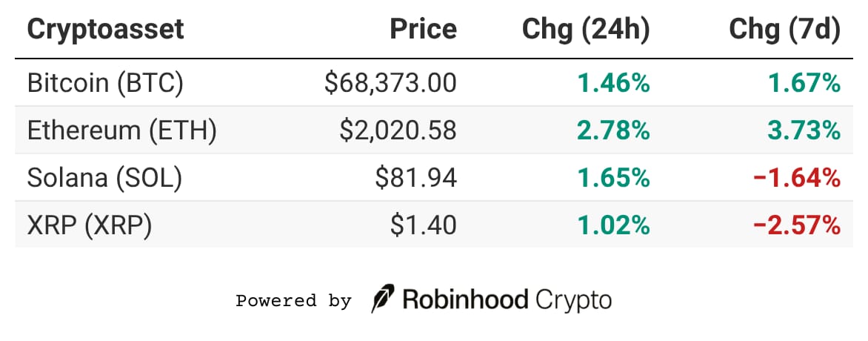
Task: Click the Chg (24h) column header
Action: (x=586, y=30)
